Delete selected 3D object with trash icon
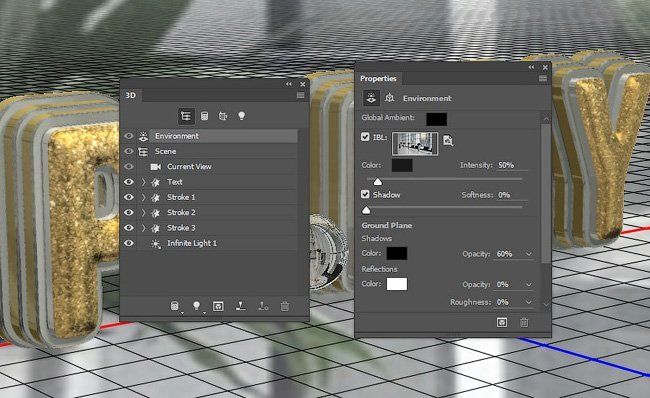 coord(284,306)
